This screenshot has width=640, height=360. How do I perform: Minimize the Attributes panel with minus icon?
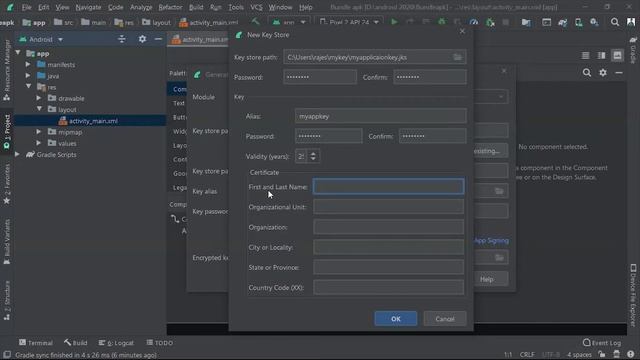[x=619, y=73]
